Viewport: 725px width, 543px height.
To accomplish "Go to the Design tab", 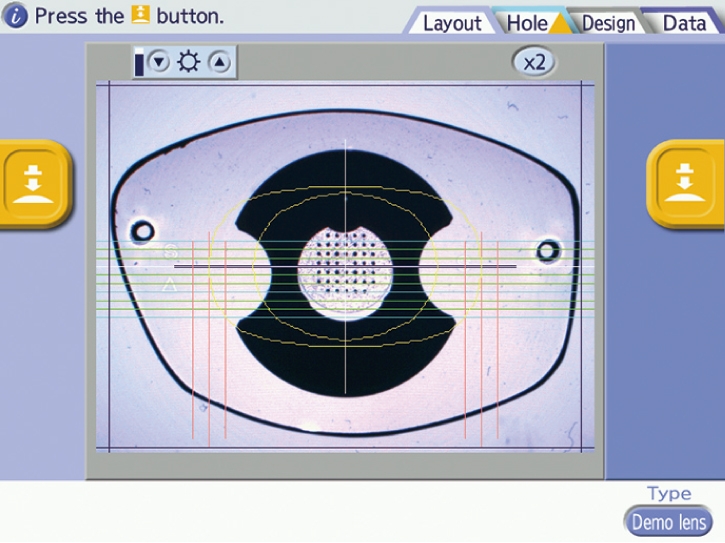I will tap(608, 23).
